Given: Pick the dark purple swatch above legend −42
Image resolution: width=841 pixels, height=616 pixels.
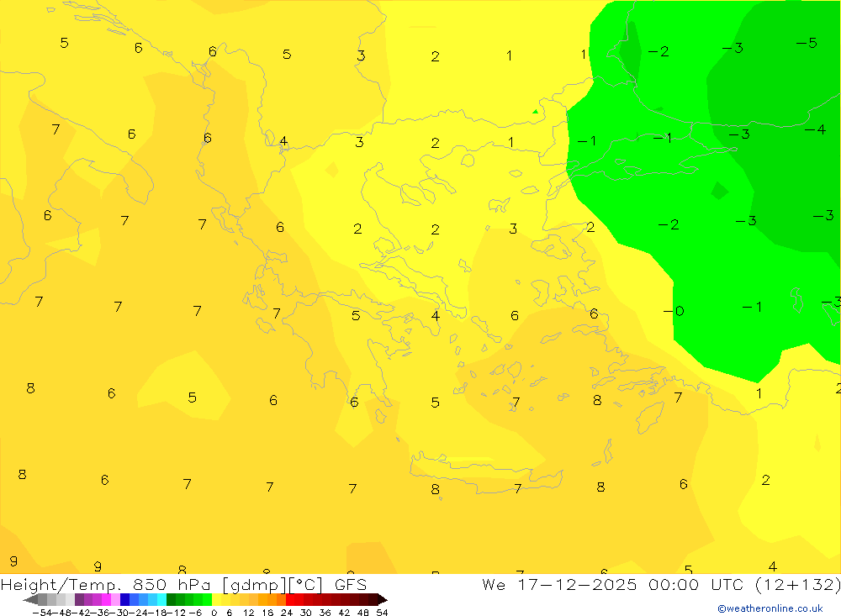Looking at the screenshot, I should tap(79, 599).
